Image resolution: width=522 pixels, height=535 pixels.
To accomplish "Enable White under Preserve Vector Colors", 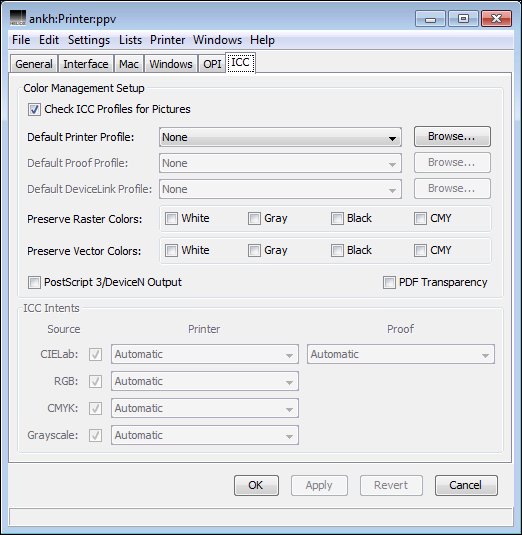I will (171, 250).
